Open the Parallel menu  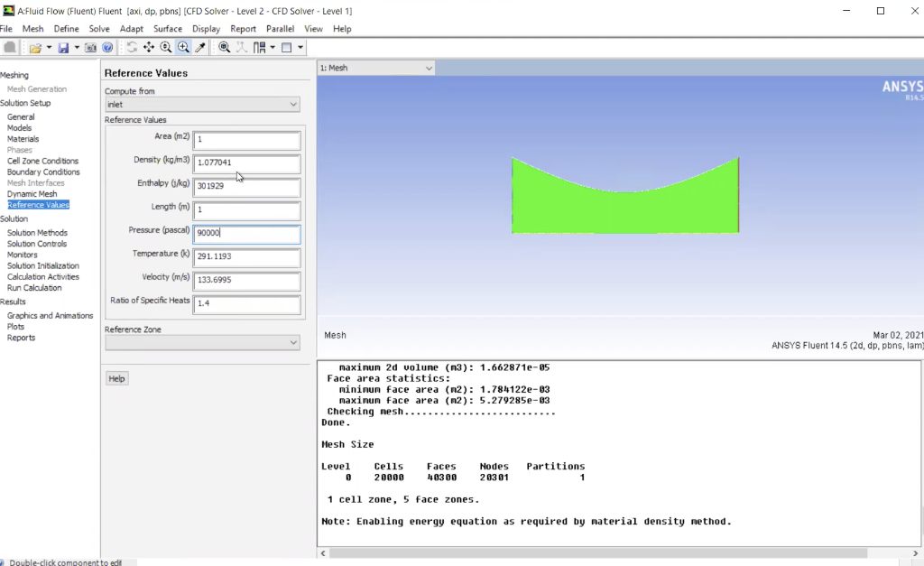280,28
